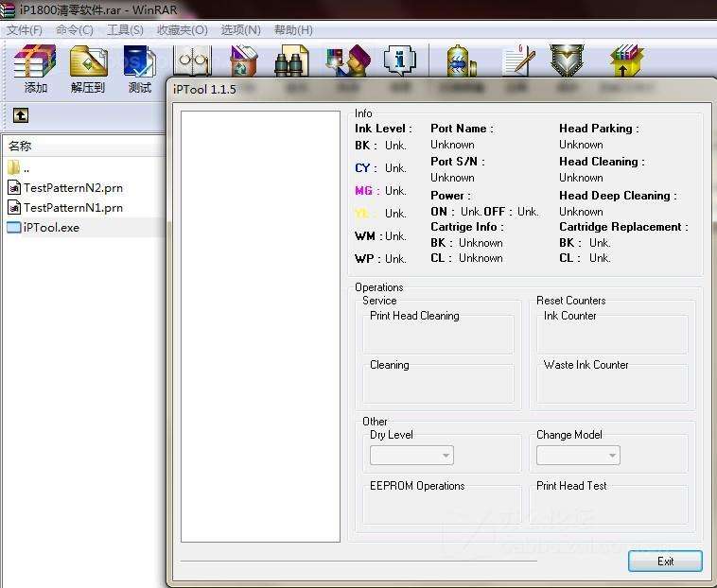Open the 命令(C) menu in WinRAR
Image resolution: width=717 pixels, height=588 pixels.
74,30
